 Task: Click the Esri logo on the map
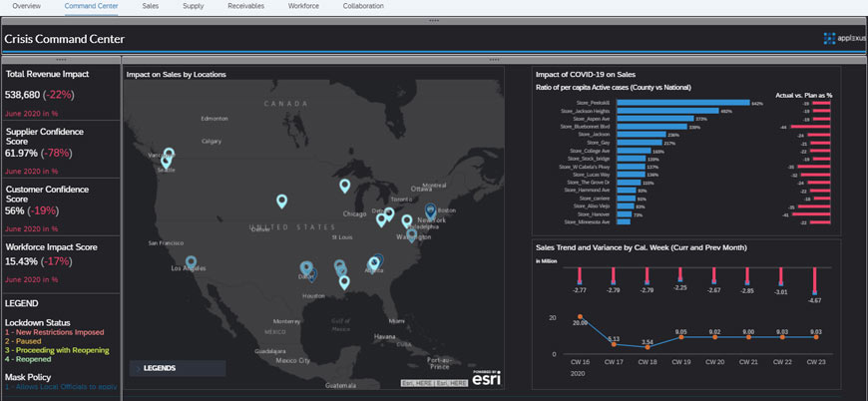pyautogui.click(x=487, y=379)
